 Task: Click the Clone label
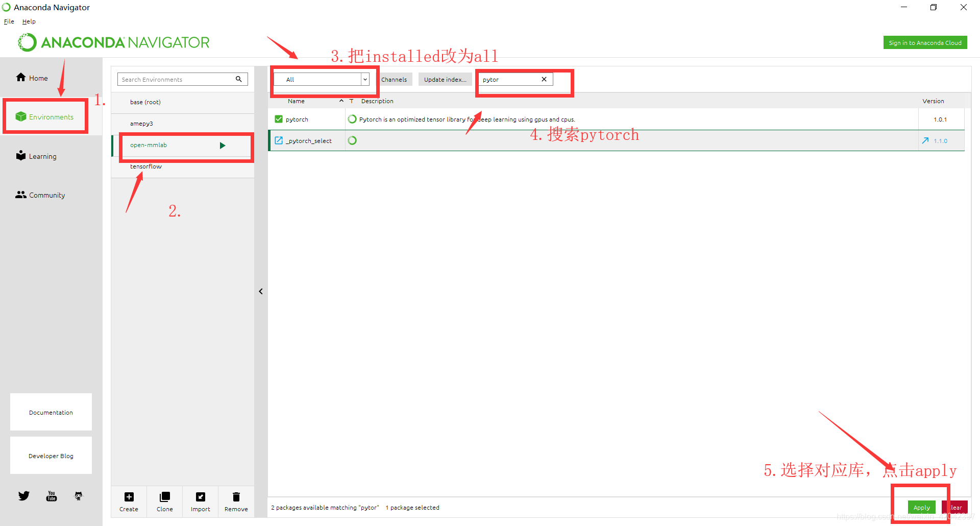point(165,509)
